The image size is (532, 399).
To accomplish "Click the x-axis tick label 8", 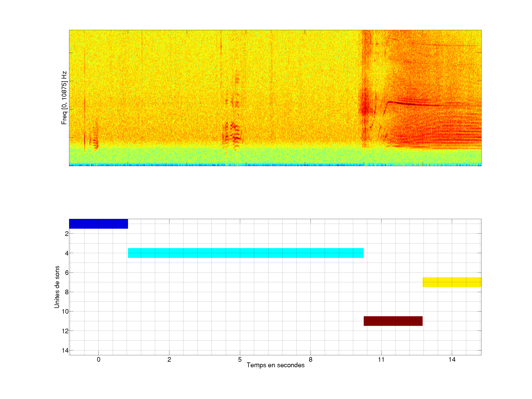I will [311, 359].
